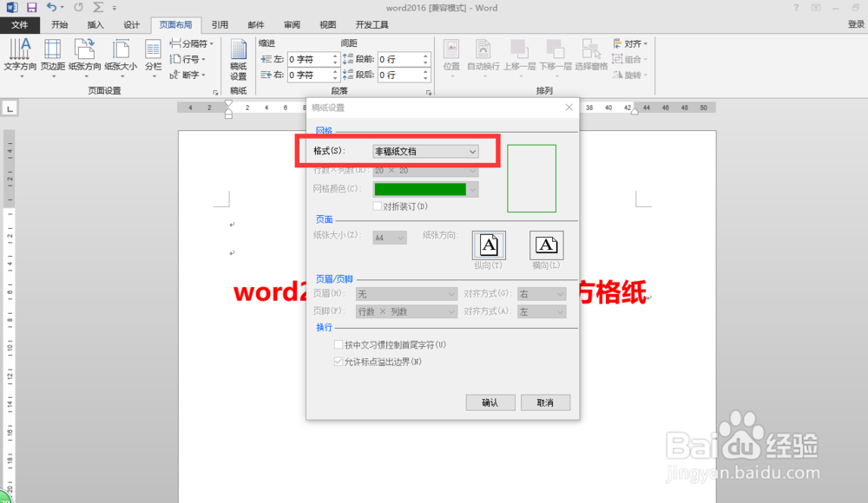Expand the 页脚 footer dropdown

click(451, 311)
